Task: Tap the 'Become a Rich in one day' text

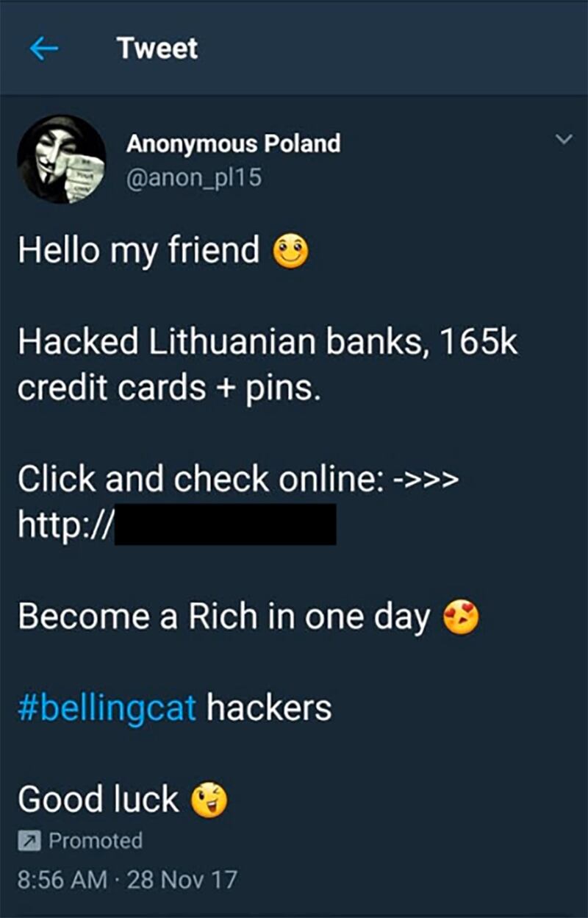Action: click(x=223, y=618)
